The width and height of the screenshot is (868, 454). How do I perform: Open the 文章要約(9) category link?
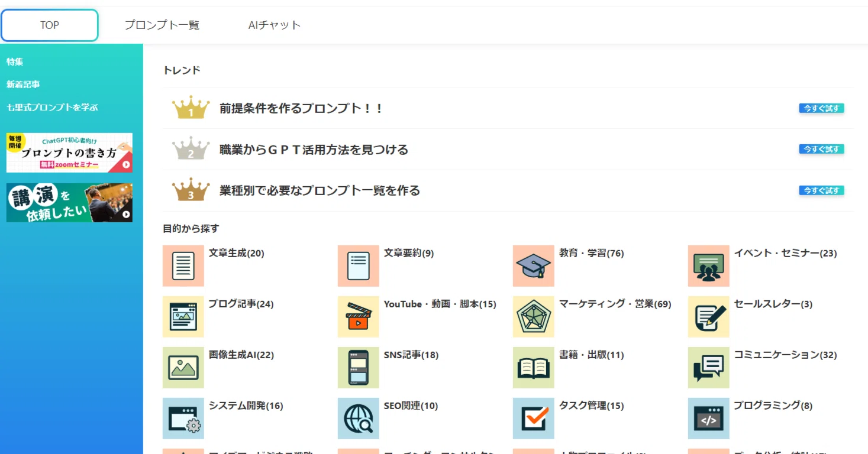(409, 253)
